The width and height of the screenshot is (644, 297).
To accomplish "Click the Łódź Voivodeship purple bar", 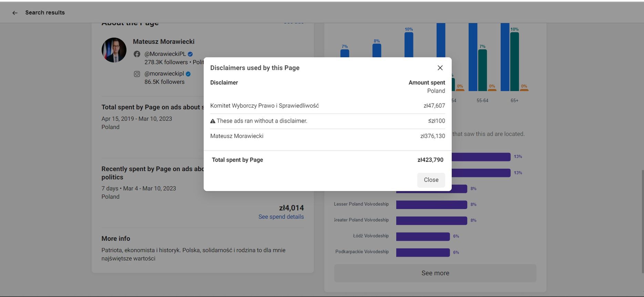I will [x=423, y=236].
